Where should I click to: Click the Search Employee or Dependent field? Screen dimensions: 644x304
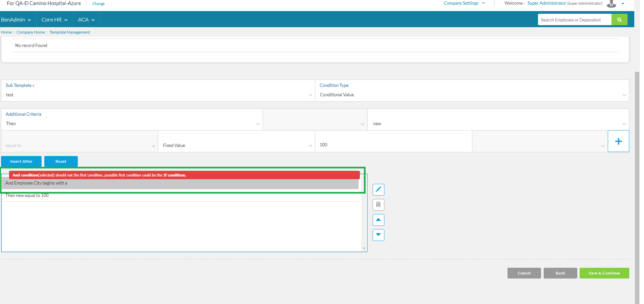click(x=574, y=20)
